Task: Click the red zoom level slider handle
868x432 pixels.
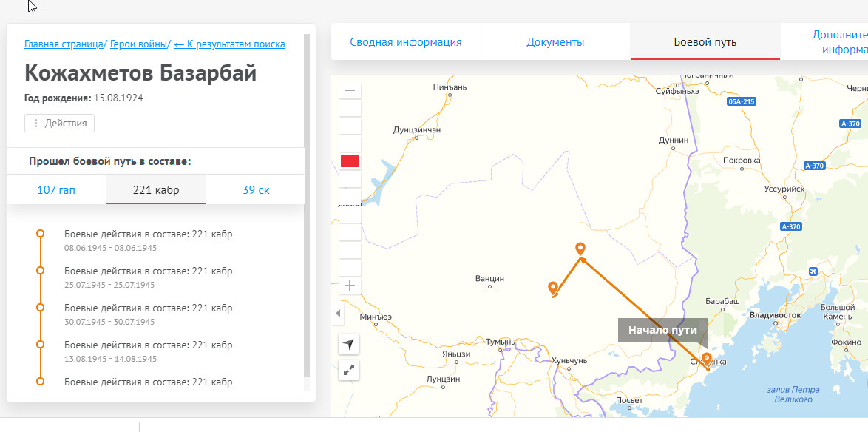Action: (x=350, y=161)
